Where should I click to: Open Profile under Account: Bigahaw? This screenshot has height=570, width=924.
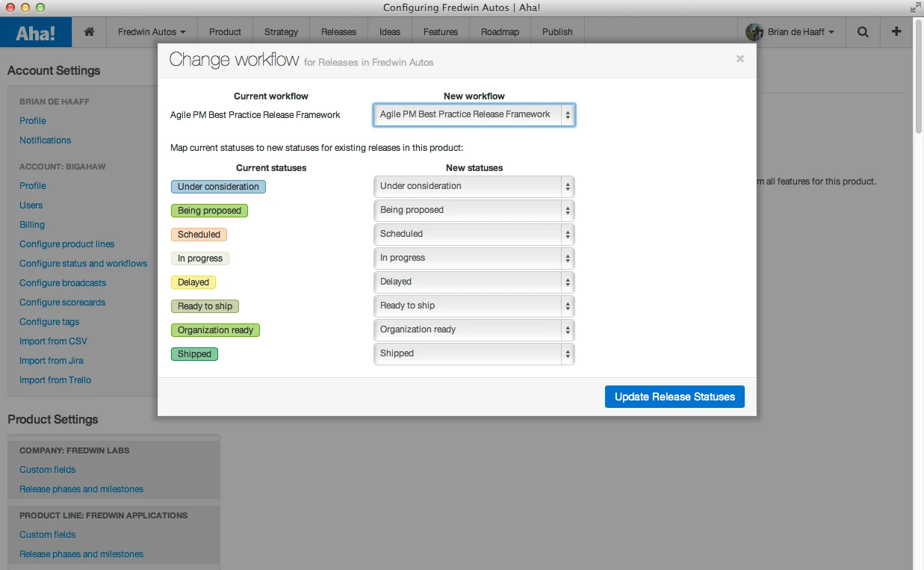(33, 185)
